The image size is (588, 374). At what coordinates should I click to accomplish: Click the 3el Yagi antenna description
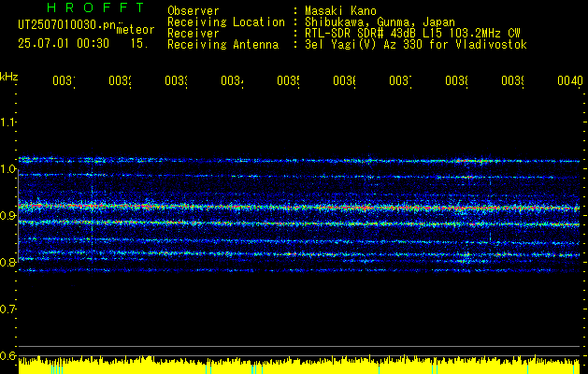pyautogui.click(x=416, y=45)
